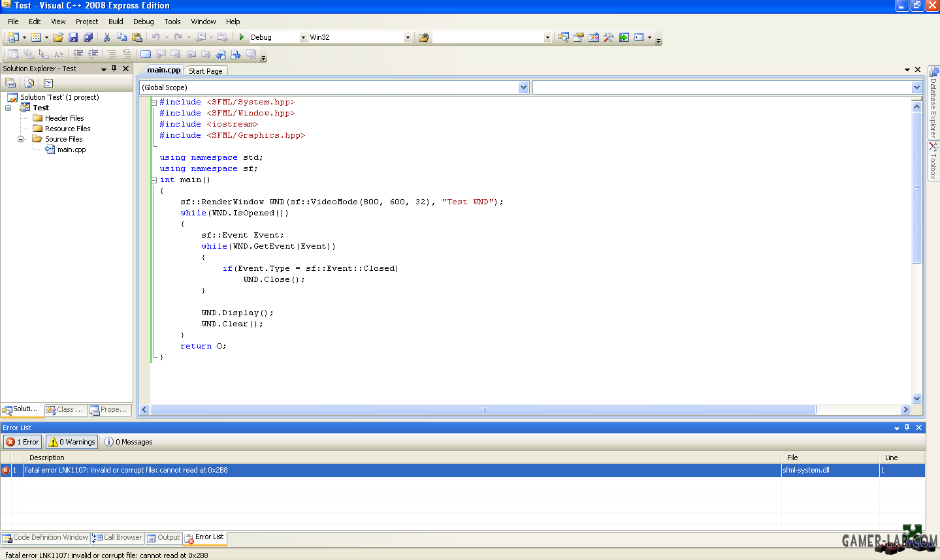Open the Database Explorer side tab
This screenshot has height=560, width=940.
pos(933,103)
